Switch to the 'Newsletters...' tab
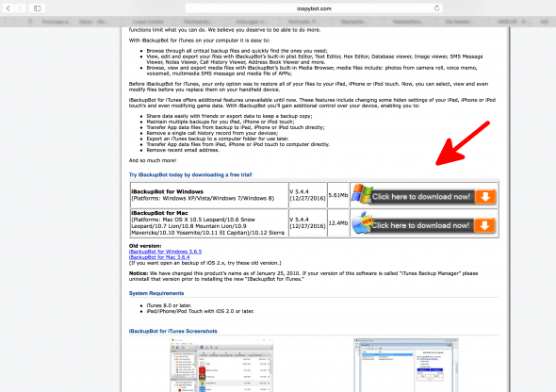The image size is (556, 392). (408, 22)
